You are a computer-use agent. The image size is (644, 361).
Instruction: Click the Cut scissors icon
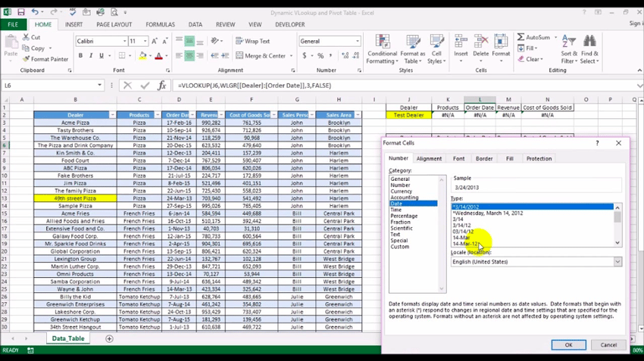(x=27, y=37)
